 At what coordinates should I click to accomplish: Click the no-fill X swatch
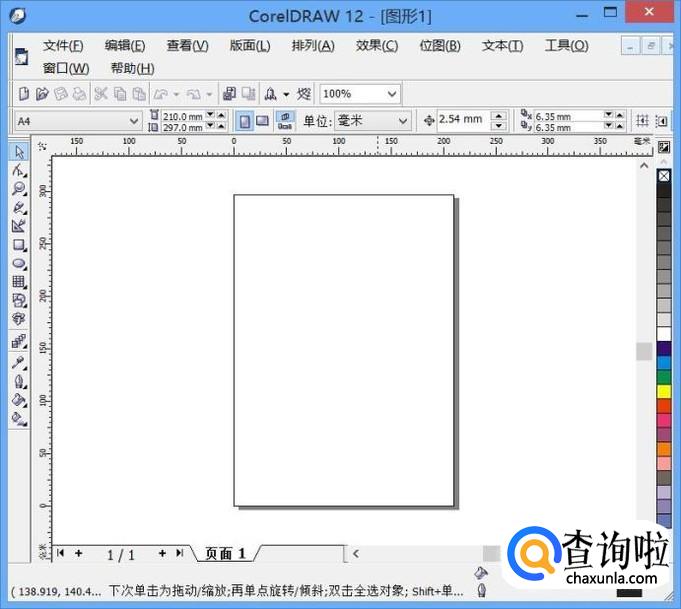click(664, 176)
